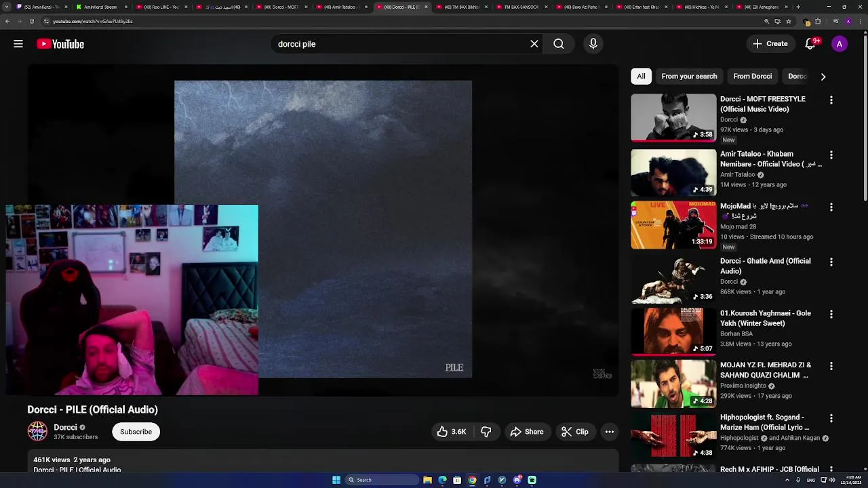Open Dorcci - MOFT FREESTYLE video title

point(763,104)
